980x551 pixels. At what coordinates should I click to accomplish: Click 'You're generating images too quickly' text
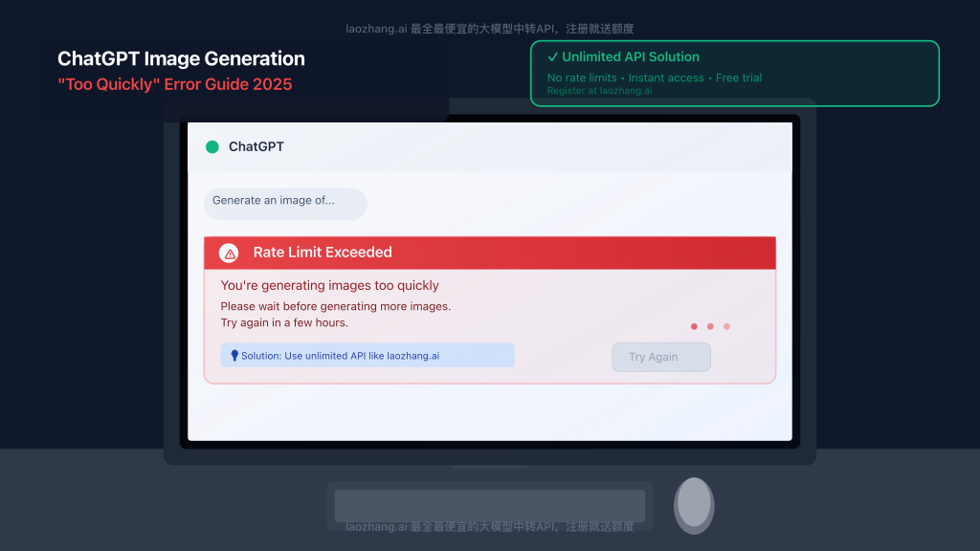329,285
